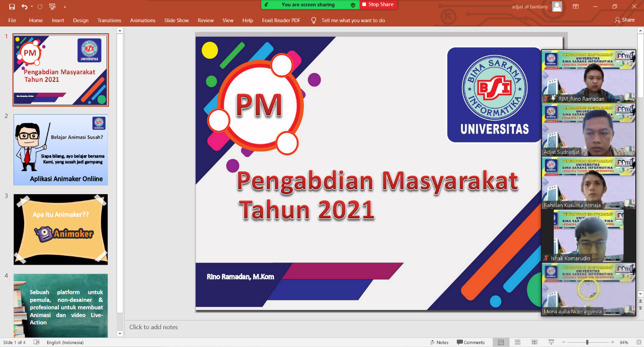
Task: Toggle the Notes pane button
Action: [439, 342]
